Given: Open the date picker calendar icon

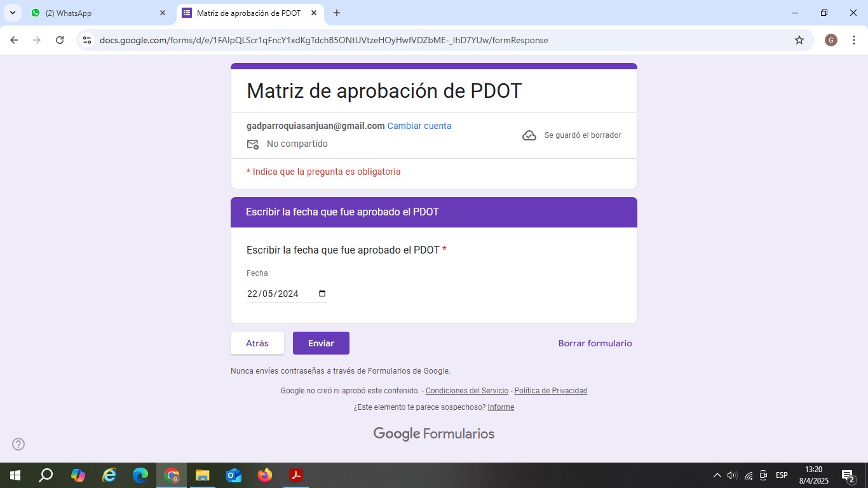Looking at the screenshot, I should tap(322, 294).
